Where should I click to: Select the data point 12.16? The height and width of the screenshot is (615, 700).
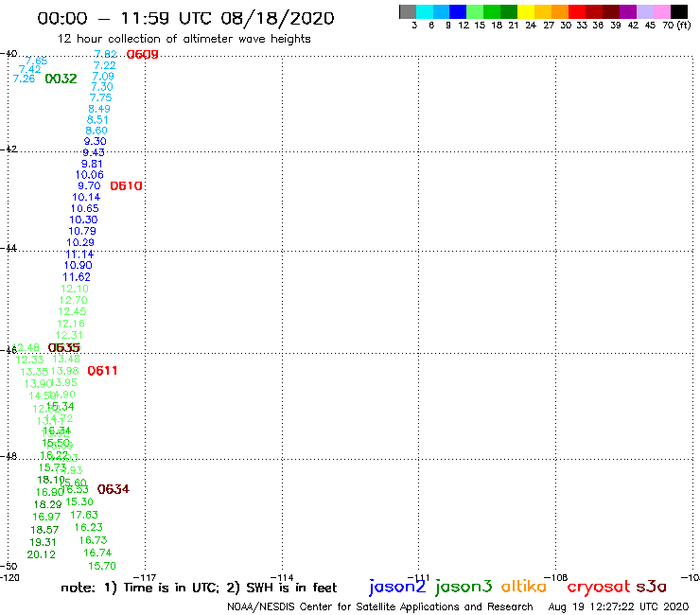[x=71, y=324]
